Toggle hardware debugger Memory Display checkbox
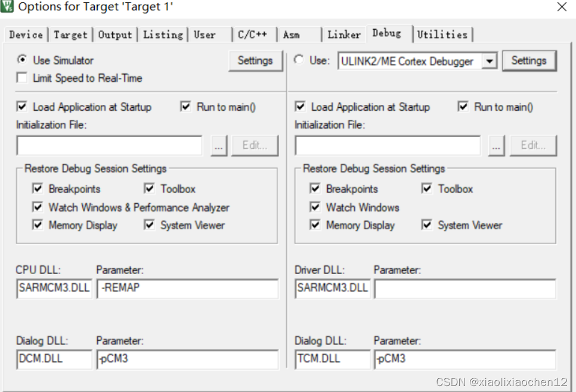 pos(315,224)
